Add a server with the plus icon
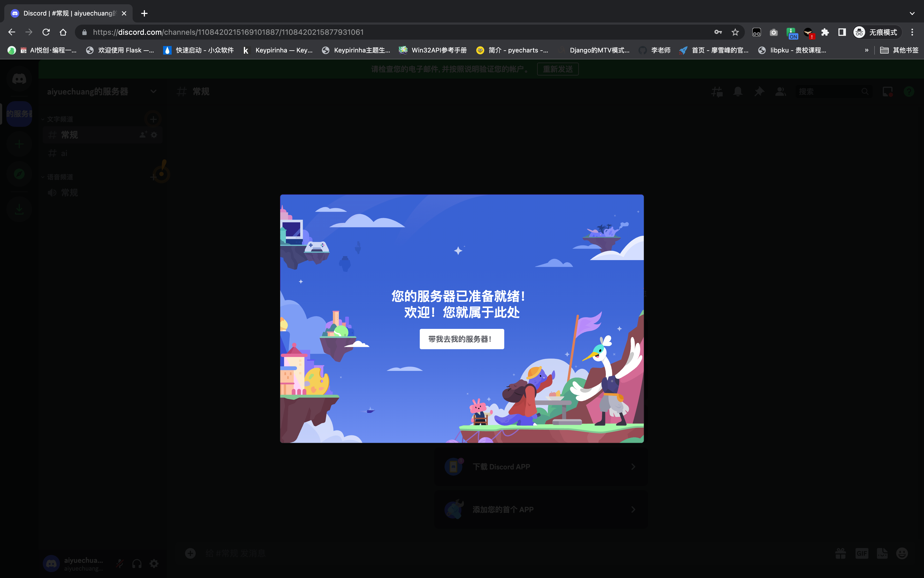 [x=19, y=144]
